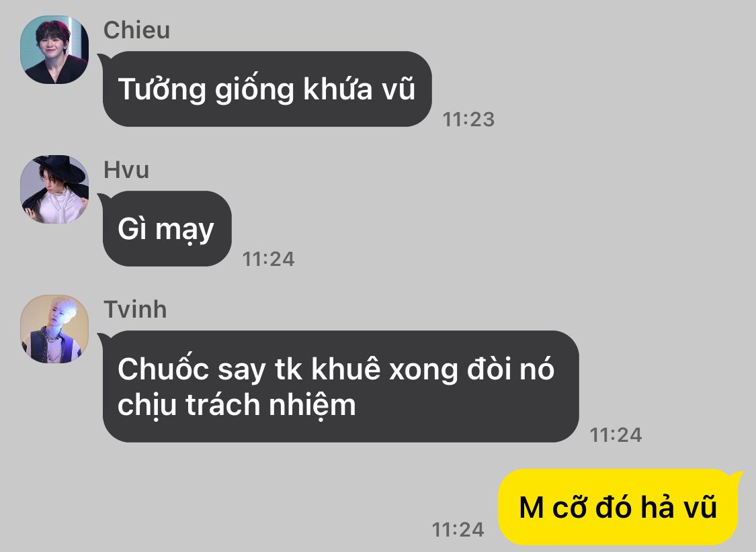
Task: Tap the "Gì mạy" message bubble
Action: 167,229
